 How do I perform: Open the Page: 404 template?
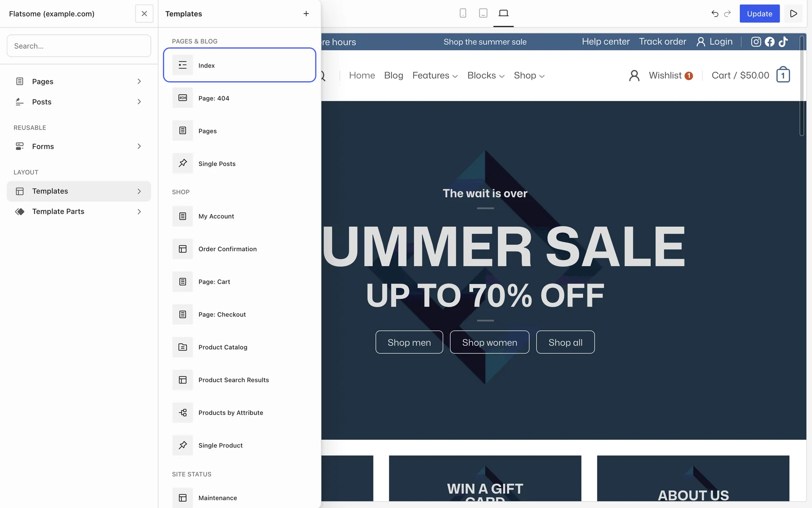[240, 98]
